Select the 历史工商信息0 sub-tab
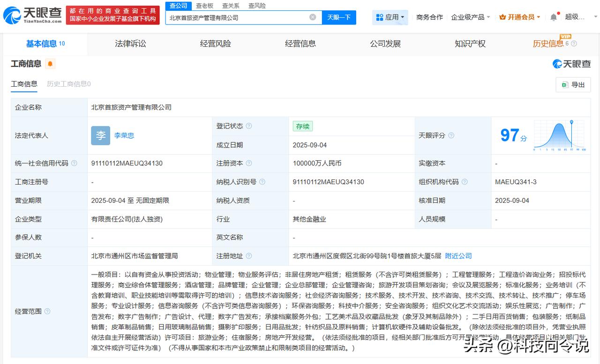Screen dimensions: 600x364 (69, 84)
